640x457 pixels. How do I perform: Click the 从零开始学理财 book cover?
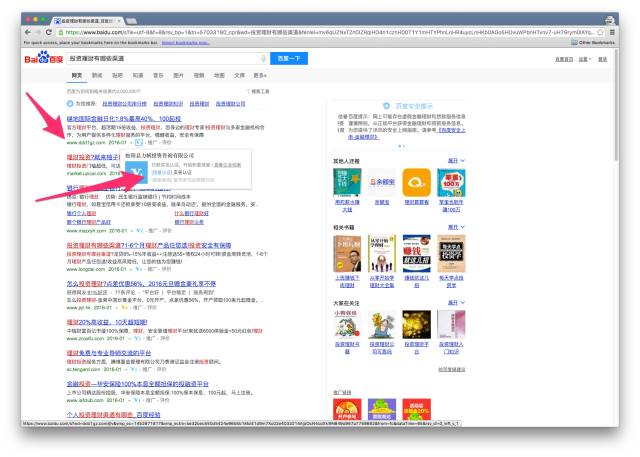click(382, 253)
